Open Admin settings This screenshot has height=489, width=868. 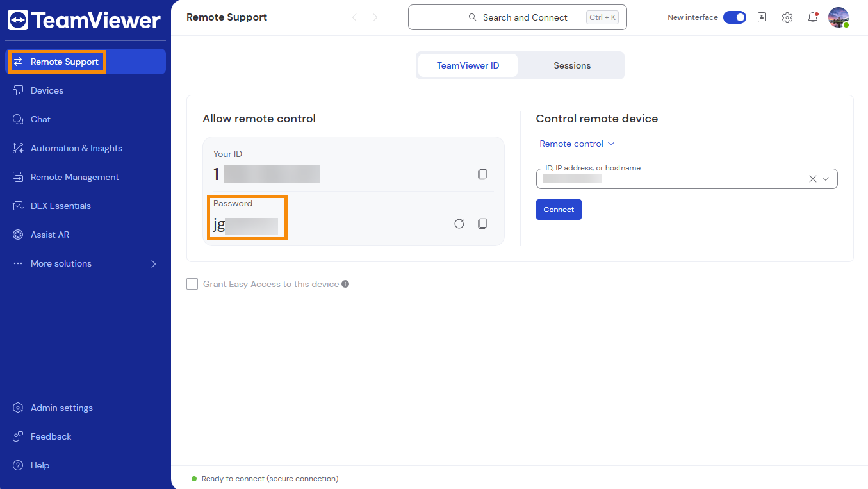(x=61, y=408)
